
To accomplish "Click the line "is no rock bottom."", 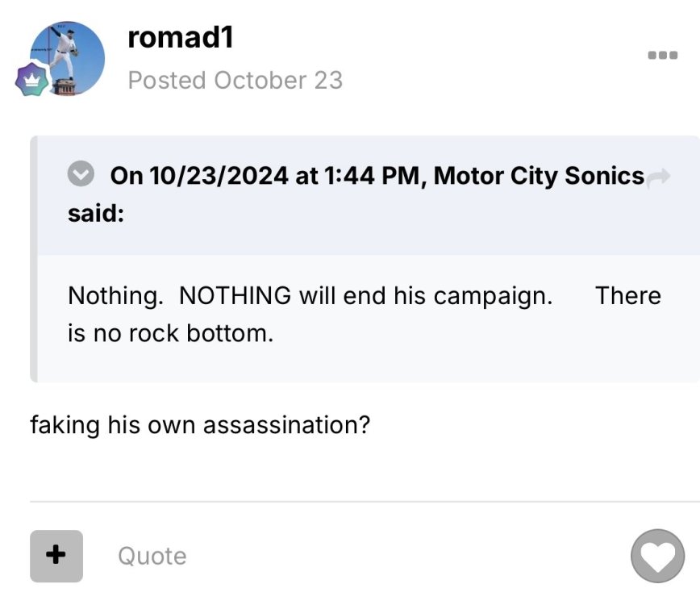I will (170, 333).
